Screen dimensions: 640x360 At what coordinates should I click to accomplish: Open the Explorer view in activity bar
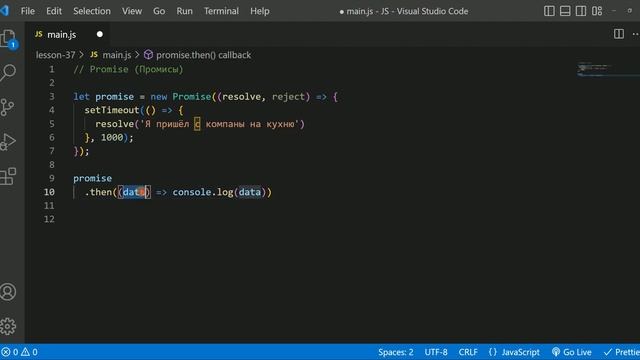8,39
